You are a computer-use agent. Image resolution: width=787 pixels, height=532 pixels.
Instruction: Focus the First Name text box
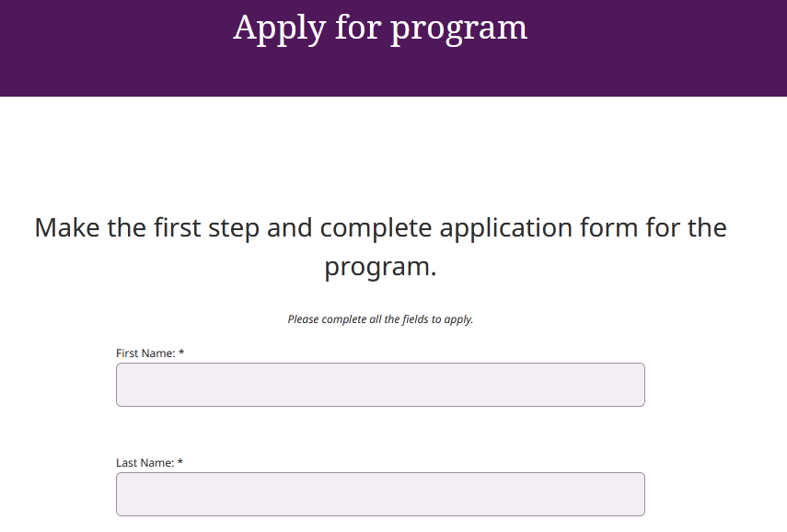[x=380, y=385]
